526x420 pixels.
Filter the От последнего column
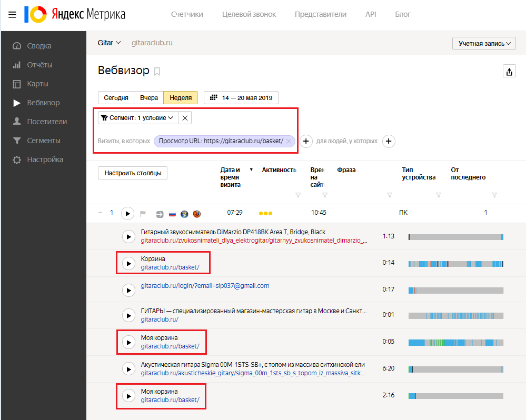coord(494,195)
